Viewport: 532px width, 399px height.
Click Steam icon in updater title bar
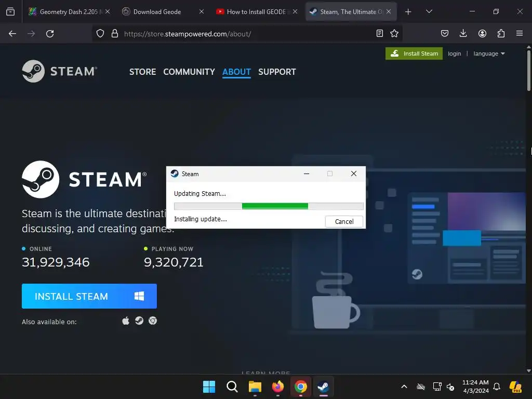[175, 174]
